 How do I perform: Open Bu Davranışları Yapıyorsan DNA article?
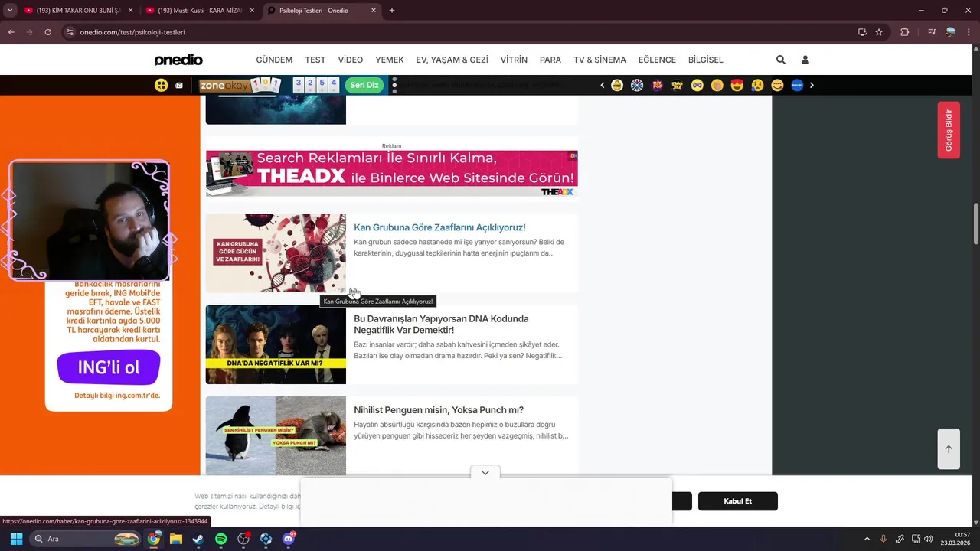pyautogui.click(x=441, y=324)
